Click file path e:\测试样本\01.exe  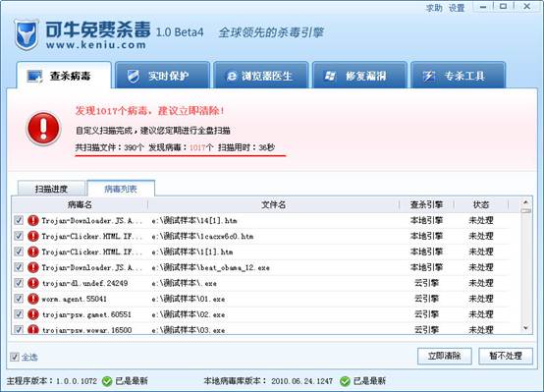(x=188, y=299)
